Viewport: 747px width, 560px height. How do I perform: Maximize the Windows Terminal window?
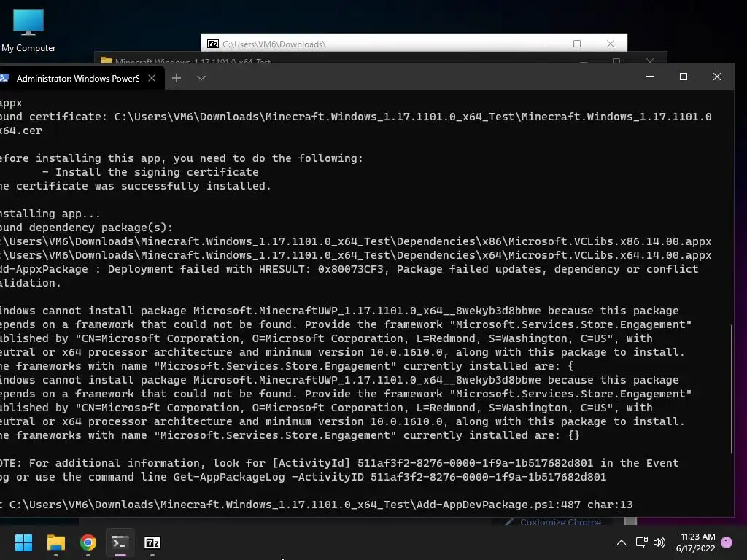tap(683, 77)
